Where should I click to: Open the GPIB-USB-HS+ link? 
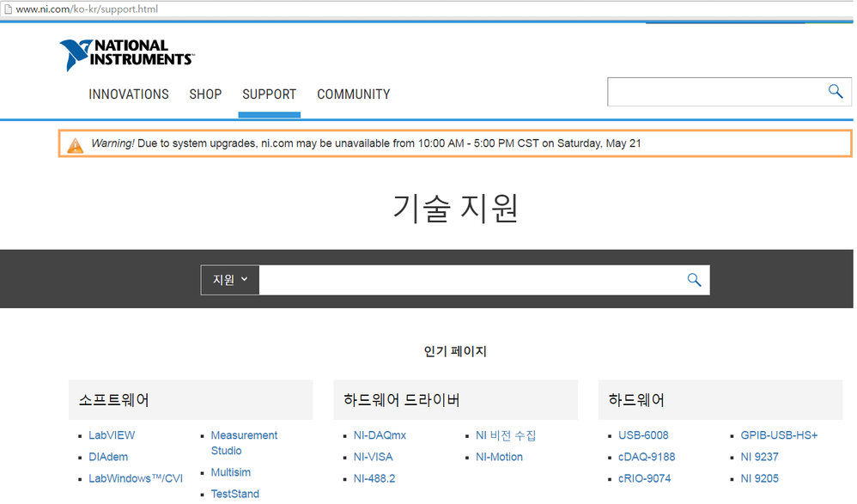point(779,435)
